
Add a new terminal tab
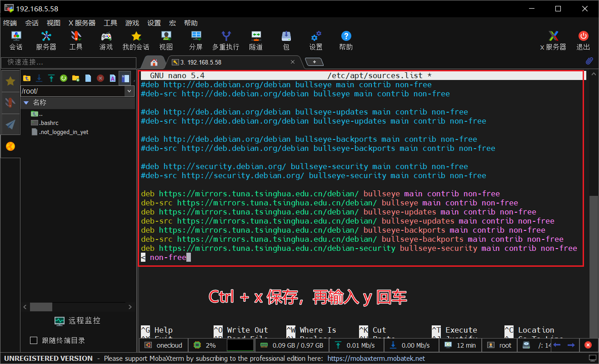click(x=314, y=62)
